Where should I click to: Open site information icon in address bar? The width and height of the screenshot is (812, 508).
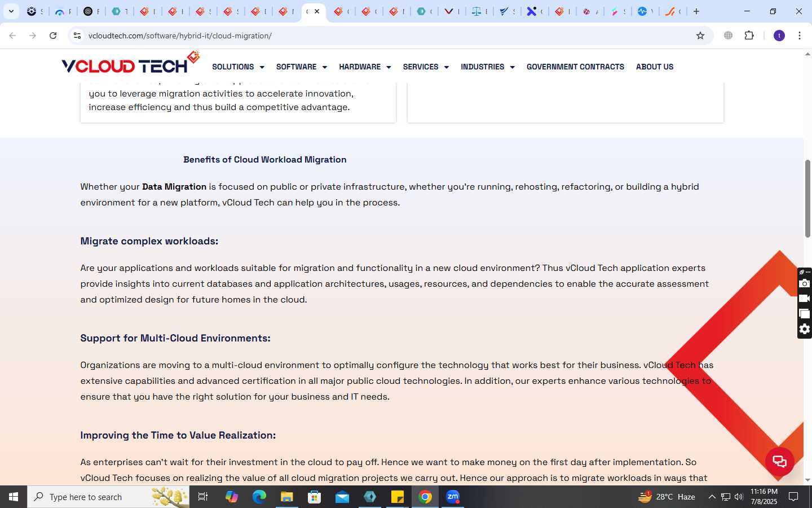click(77, 36)
